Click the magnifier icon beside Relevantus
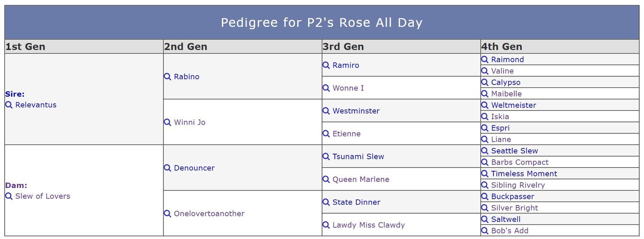644x239 pixels. coord(9,105)
